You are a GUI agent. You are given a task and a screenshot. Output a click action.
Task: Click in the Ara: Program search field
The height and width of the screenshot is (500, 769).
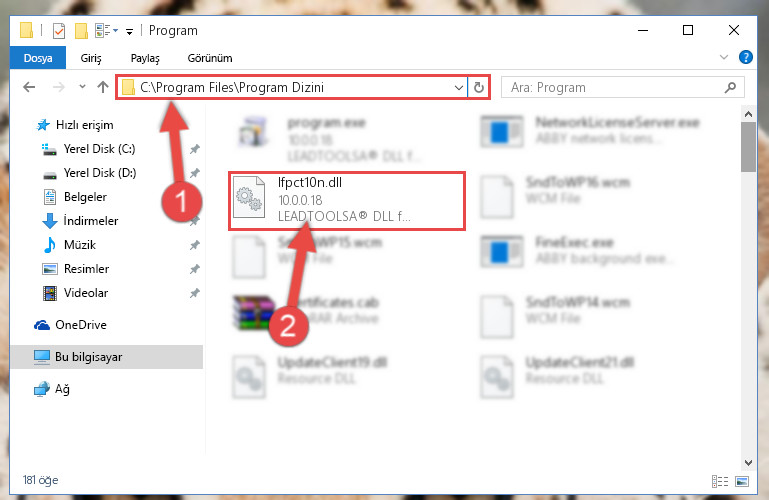pyautogui.click(x=614, y=87)
